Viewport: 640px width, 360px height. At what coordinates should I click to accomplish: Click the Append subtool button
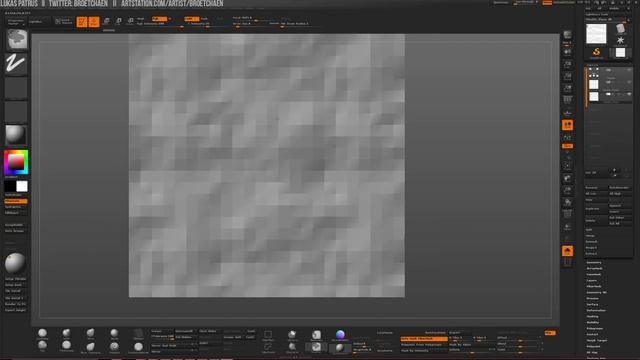click(x=620, y=206)
